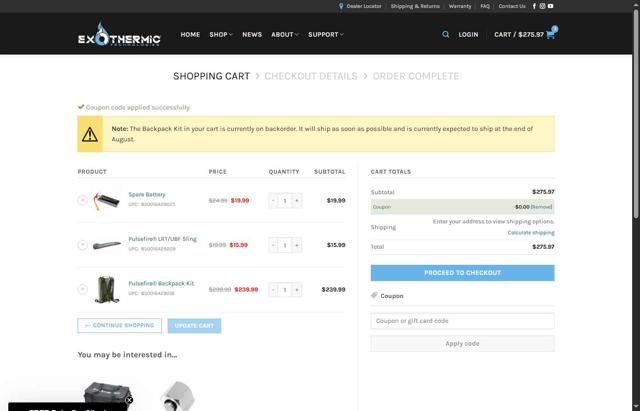
Task: Click the page vertical scrollbar
Action: tap(636, 114)
